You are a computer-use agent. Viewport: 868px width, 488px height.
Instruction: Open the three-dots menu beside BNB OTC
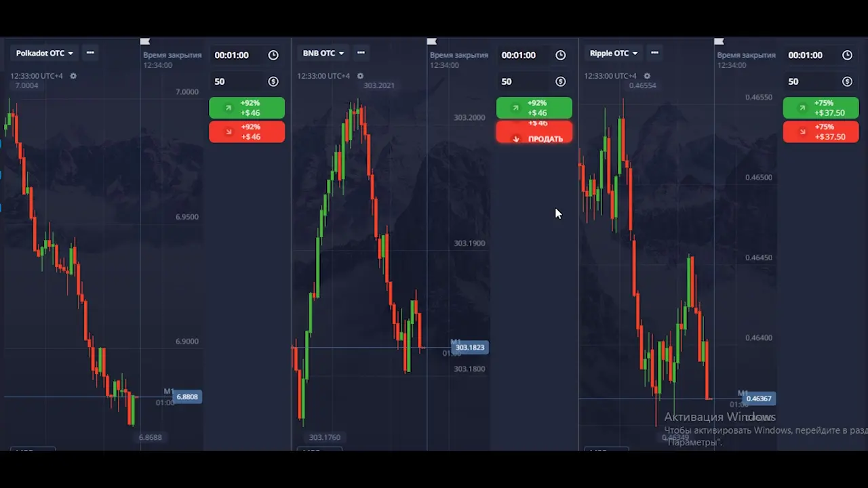[x=361, y=53]
